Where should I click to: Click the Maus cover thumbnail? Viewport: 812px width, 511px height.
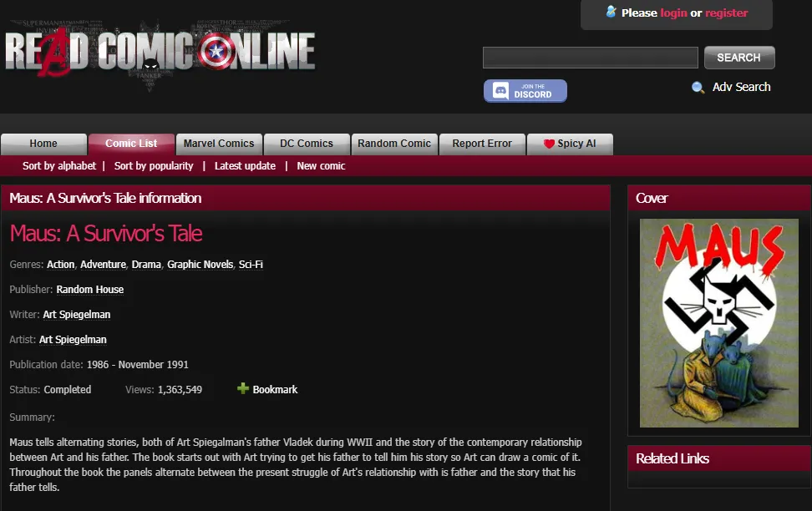coord(718,323)
